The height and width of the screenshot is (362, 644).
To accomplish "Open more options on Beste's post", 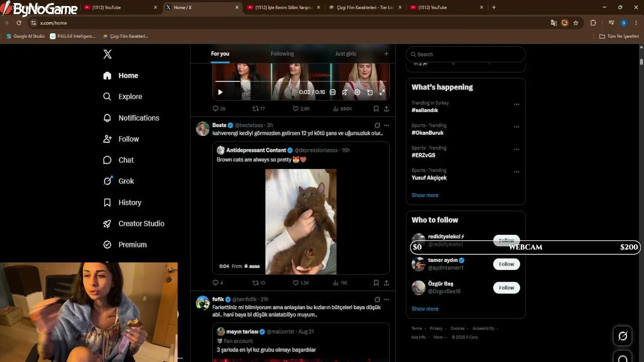I will click(x=386, y=125).
